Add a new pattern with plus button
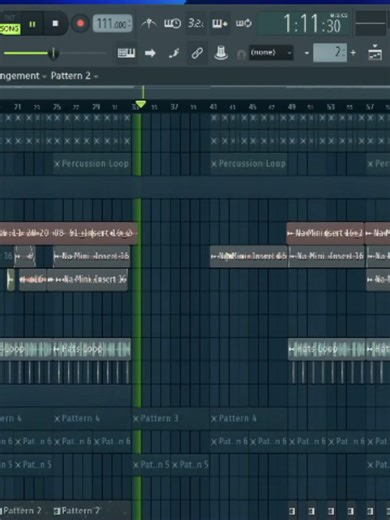 [x=353, y=53]
